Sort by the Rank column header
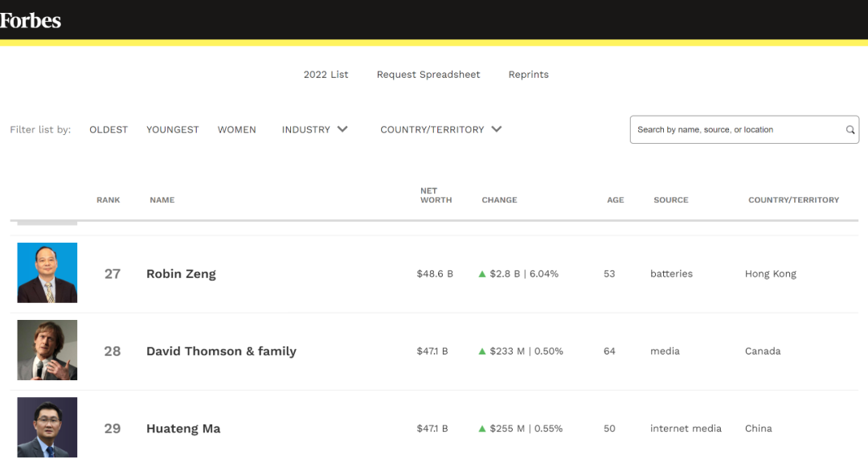Image resolution: width=868 pixels, height=467 pixels. tap(108, 200)
